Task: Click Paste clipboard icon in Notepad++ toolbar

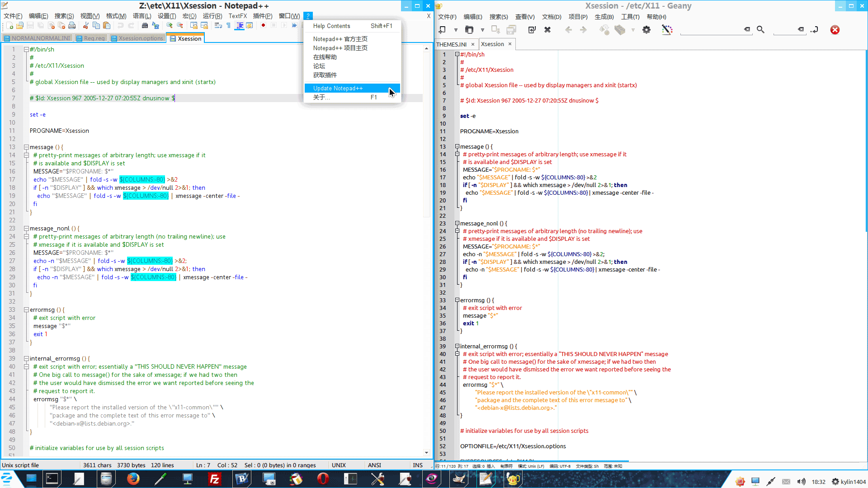Action: click(107, 26)
